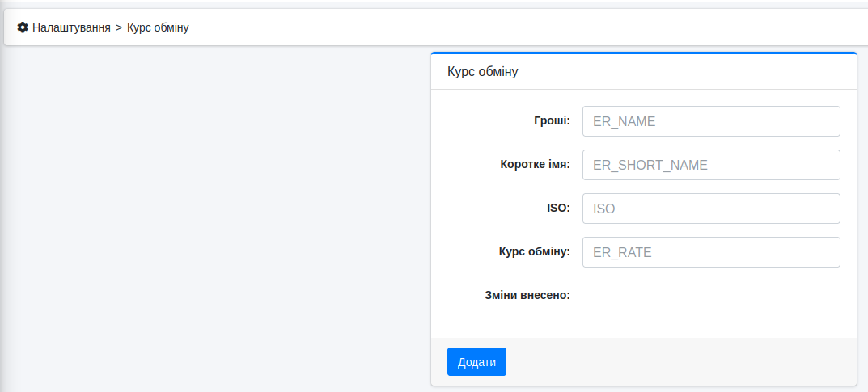Click the Зміни внесено label

coord(527,296)
